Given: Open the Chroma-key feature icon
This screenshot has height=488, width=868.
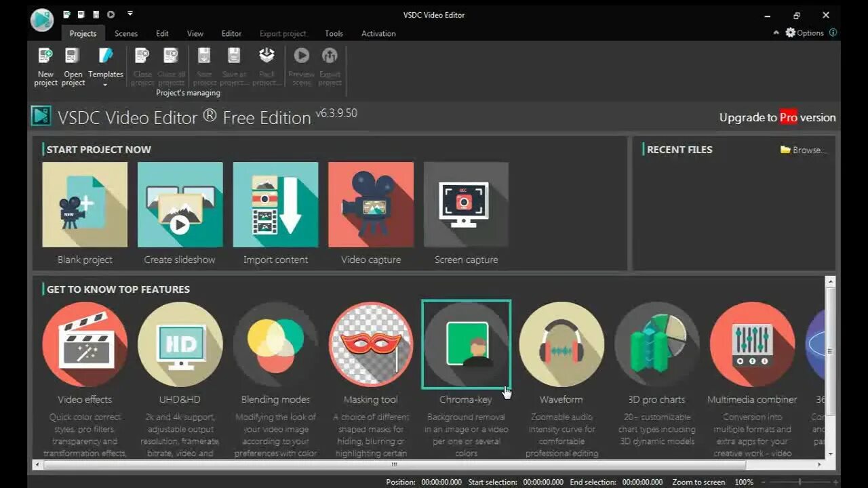Looking at the screenshot, I should coord(466,344).
